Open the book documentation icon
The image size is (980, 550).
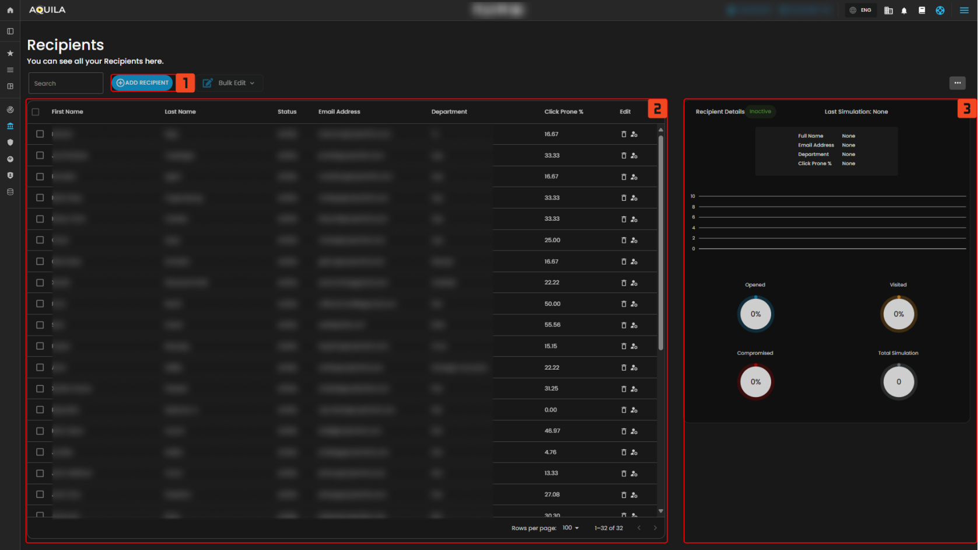point(922,11)
